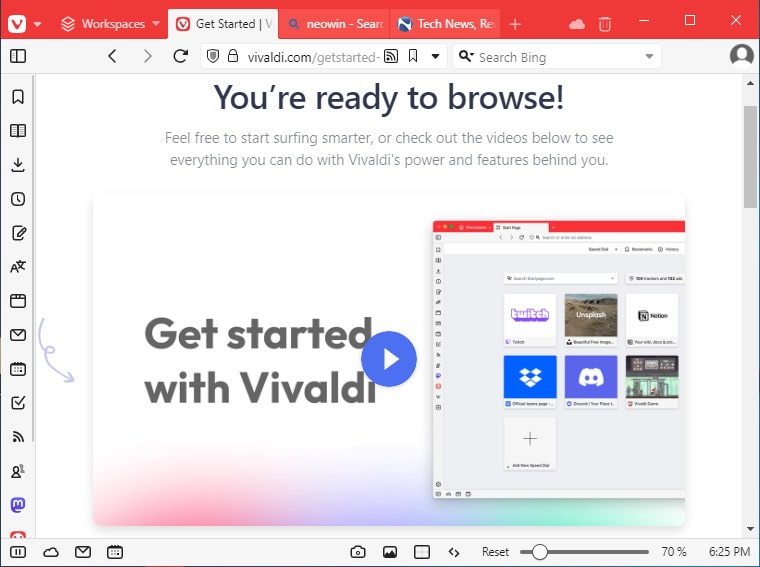Subscribe via the page feed icon
The width and height of the screenshot is (760, 567).
click(391, 56)
